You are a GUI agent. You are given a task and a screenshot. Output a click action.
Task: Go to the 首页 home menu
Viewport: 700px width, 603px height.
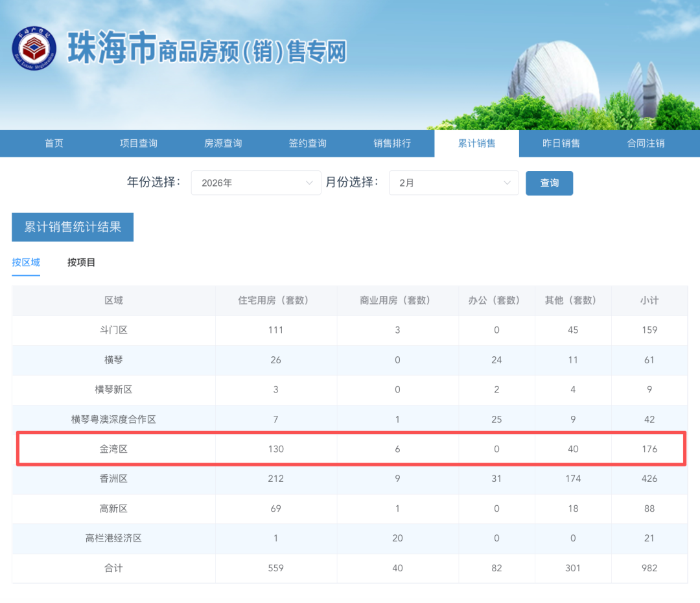tap(54, 143)
